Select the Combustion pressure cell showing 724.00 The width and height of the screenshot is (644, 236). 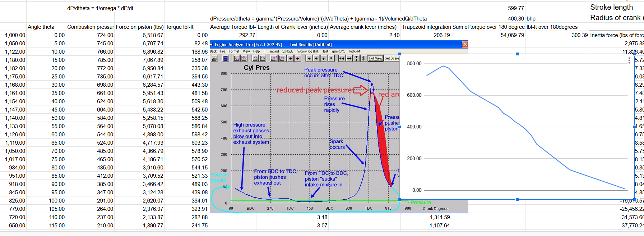tap(90, 35)
